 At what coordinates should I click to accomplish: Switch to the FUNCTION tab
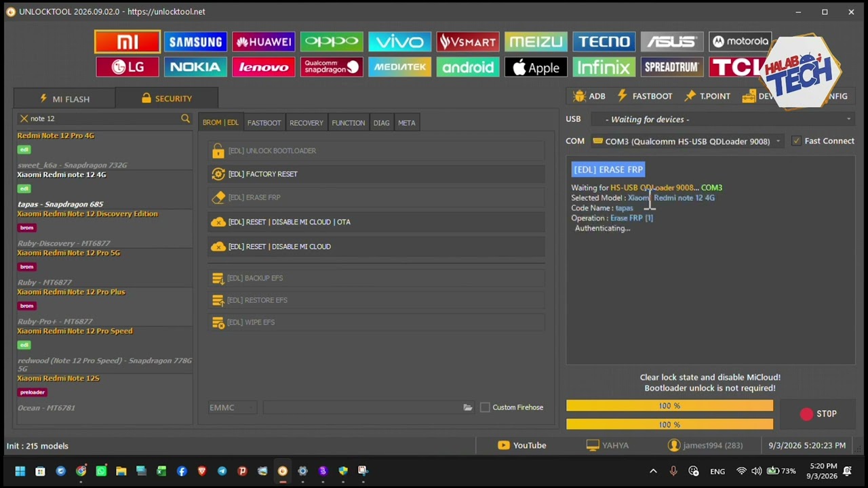(349, 123)
